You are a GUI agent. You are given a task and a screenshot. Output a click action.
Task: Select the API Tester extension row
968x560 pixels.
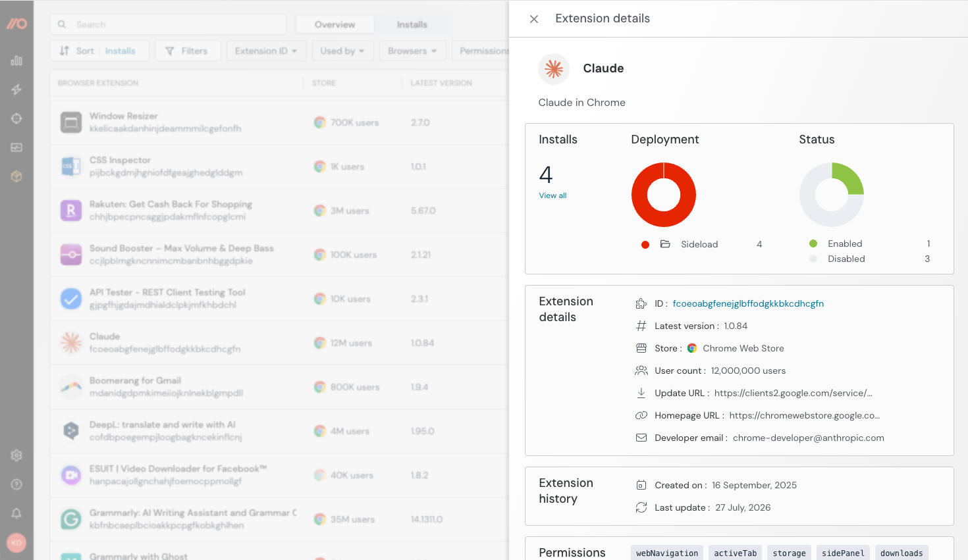coord(279,299)
